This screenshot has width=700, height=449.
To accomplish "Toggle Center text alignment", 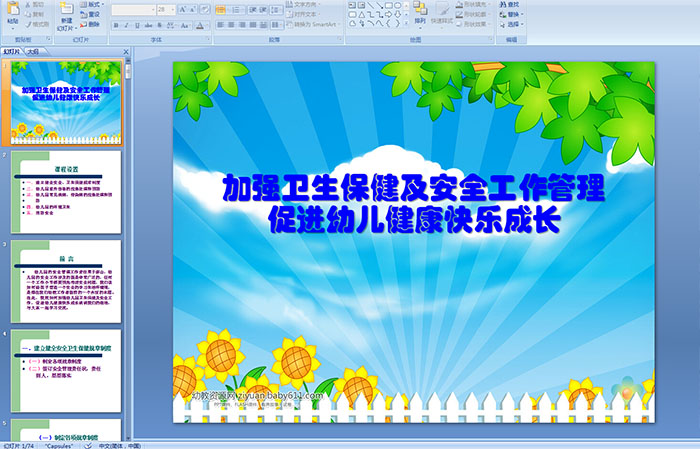I will 231,25.
